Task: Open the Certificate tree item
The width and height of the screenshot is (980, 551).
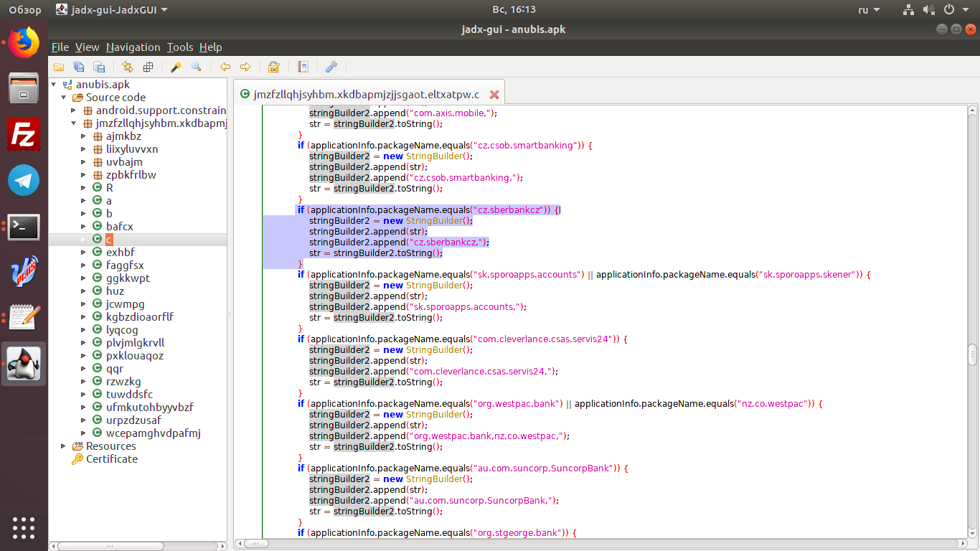Action: pos(111,459)
